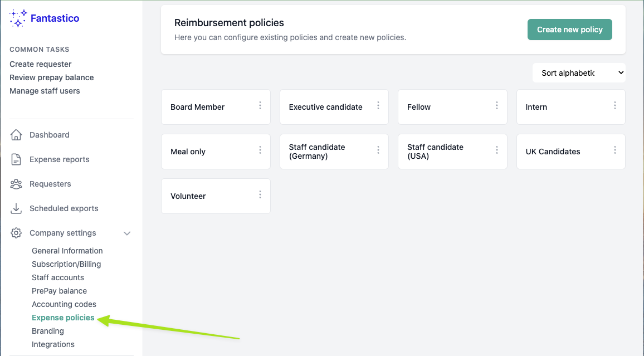This screenshot has width=644, height=356.
Task: Go to Accounting codes settings
Action: (x=64, y=304)
